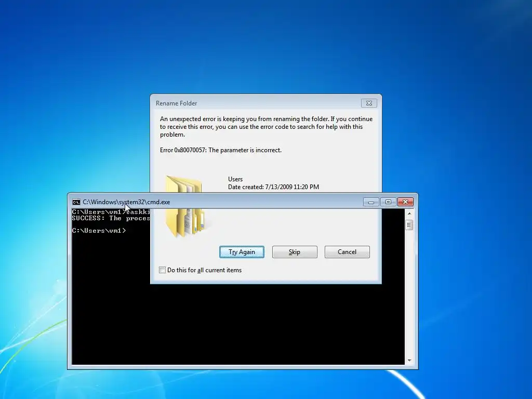Click the C:\Users\vm1> command prompt line
The width and height of the screenshot is (532, 399).
click(99, 231)
